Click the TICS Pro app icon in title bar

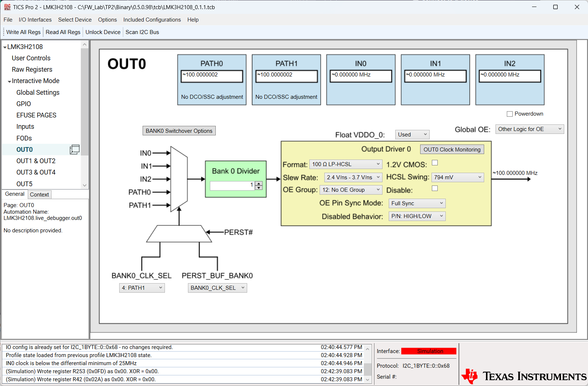click(x=7, y=7)
